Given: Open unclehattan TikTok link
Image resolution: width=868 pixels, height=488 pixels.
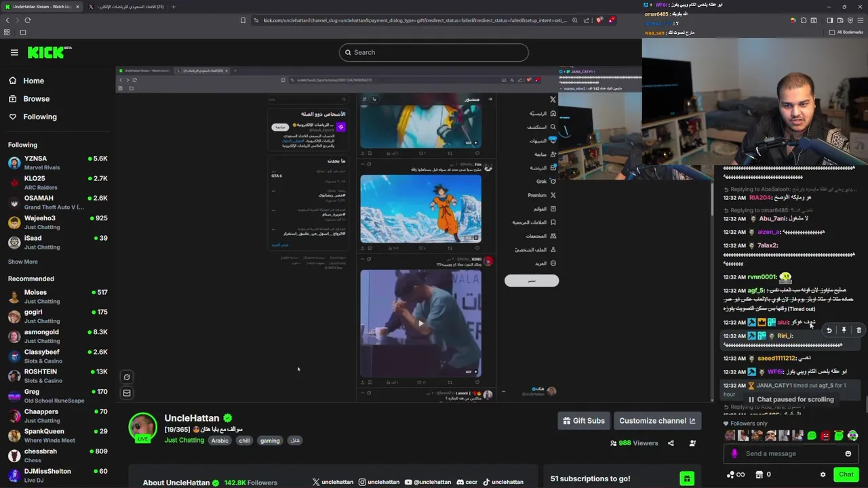Looking at the screenshot, I should [x=502, y=482].
